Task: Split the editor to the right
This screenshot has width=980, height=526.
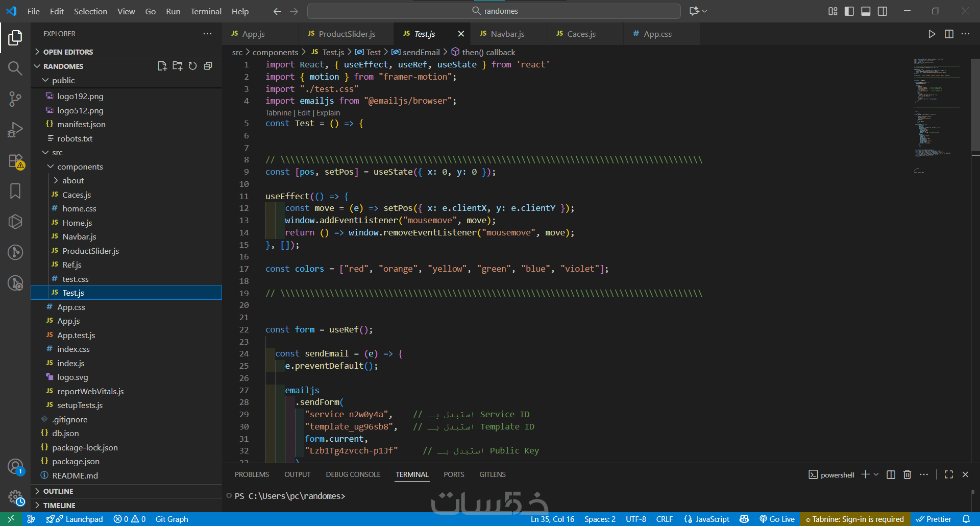Action: [x=949, y=34]
